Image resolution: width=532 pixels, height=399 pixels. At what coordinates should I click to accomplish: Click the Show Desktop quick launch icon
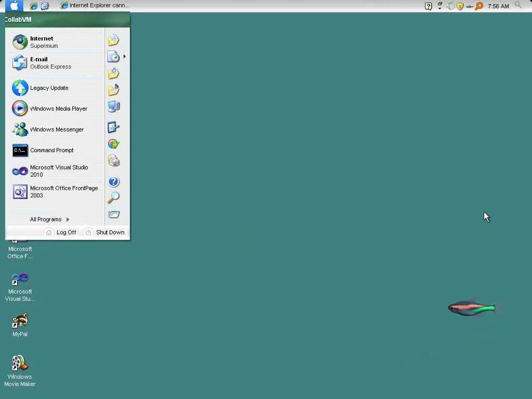tap(45, 6)
